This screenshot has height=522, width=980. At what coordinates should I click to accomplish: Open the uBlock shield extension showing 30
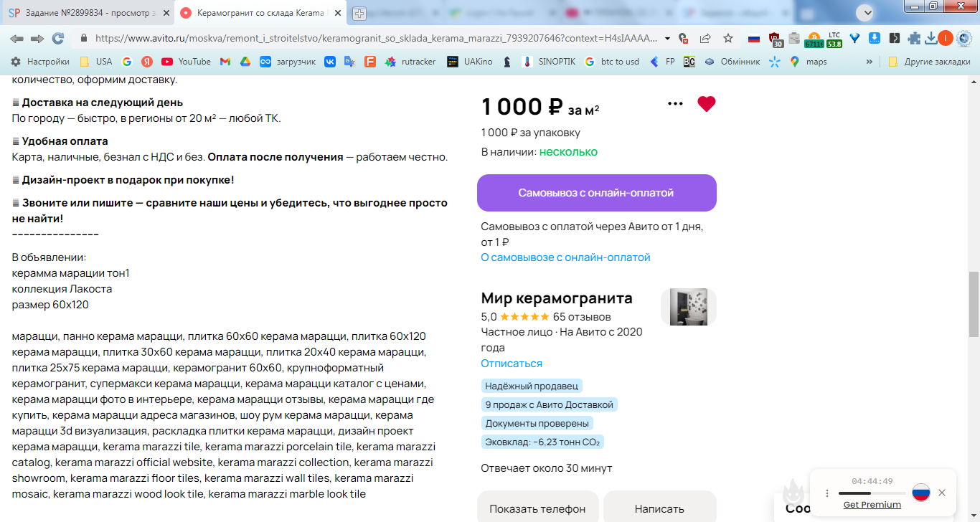tap(775, 39)
